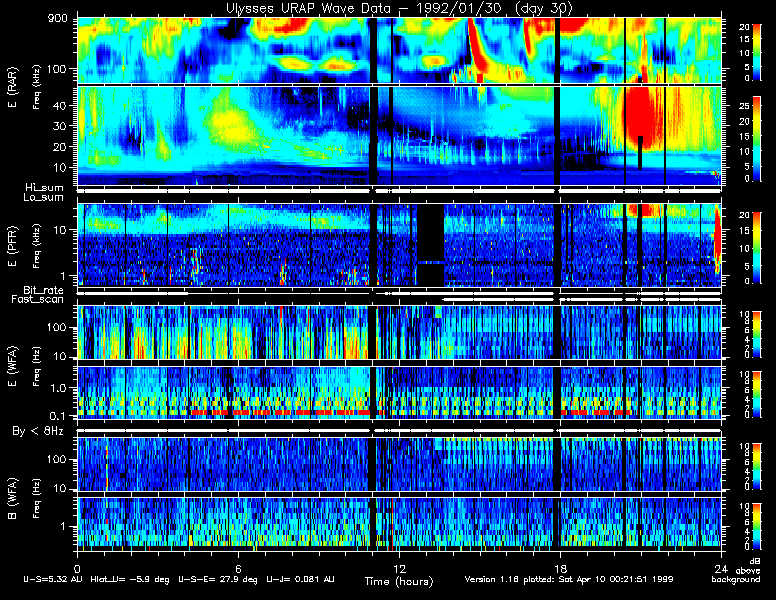This screenshot has width=776, height=600.
Task: Click the "Version 1.18 plotted" timestamp text
Action: [510, 579]
